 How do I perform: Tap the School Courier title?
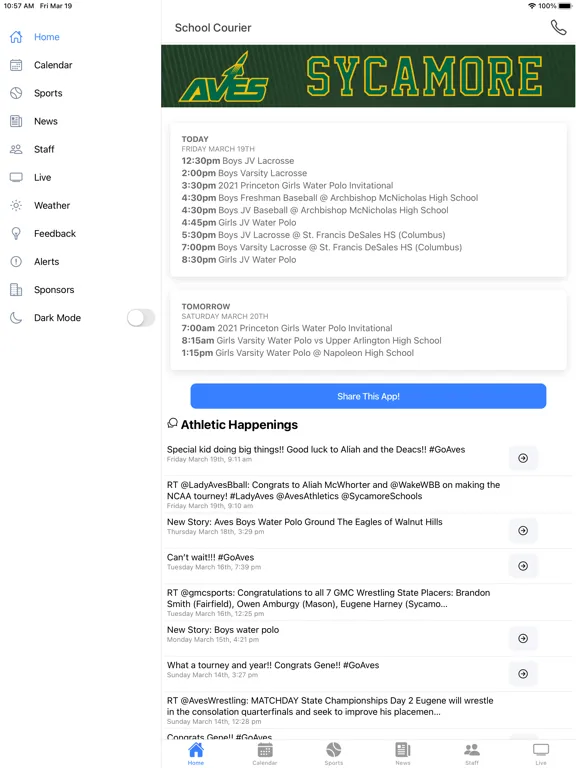tap(213, 28)
